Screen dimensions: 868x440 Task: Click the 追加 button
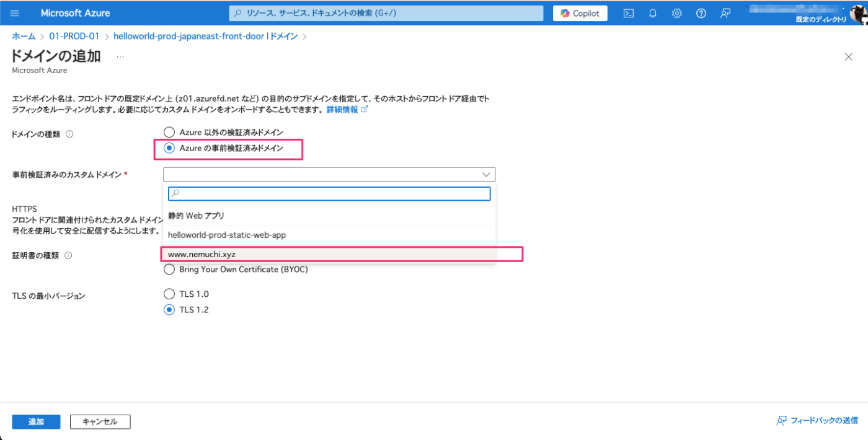pyautogui.click(x=36, y=421)
